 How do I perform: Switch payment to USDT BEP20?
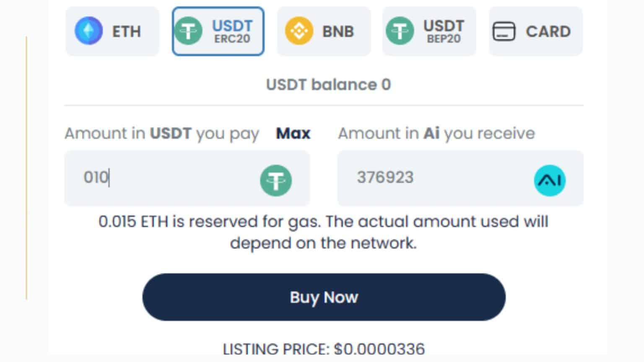pyautogui.click(x=428, y=31)
